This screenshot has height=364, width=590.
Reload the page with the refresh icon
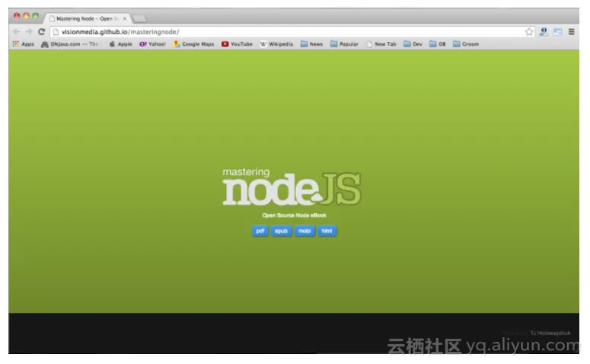click(41, 32)
